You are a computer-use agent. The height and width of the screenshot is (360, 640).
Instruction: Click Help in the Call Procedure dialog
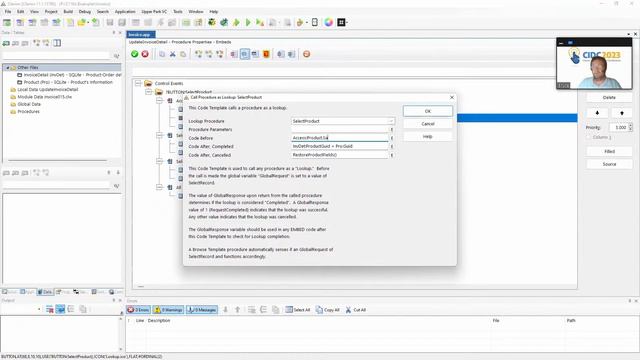[x=427, y=136]
